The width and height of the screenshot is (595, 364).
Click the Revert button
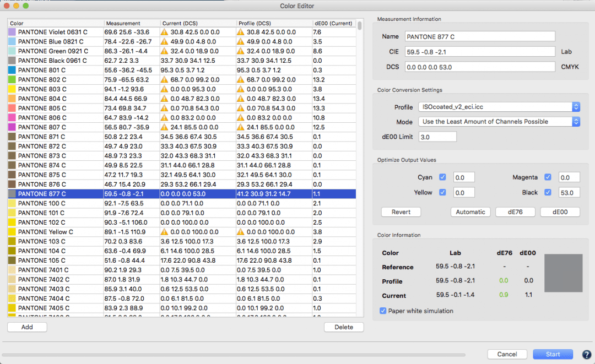click(x=401, y=212)
